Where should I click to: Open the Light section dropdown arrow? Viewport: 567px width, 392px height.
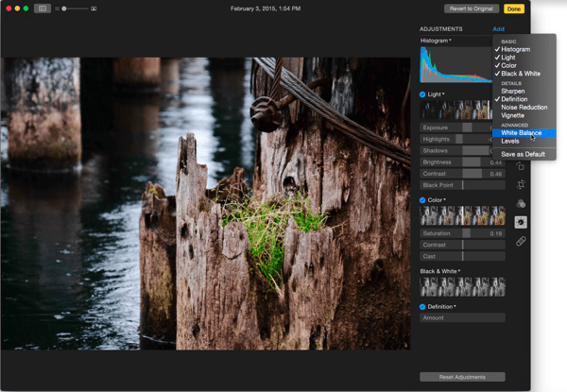(443, 94)
